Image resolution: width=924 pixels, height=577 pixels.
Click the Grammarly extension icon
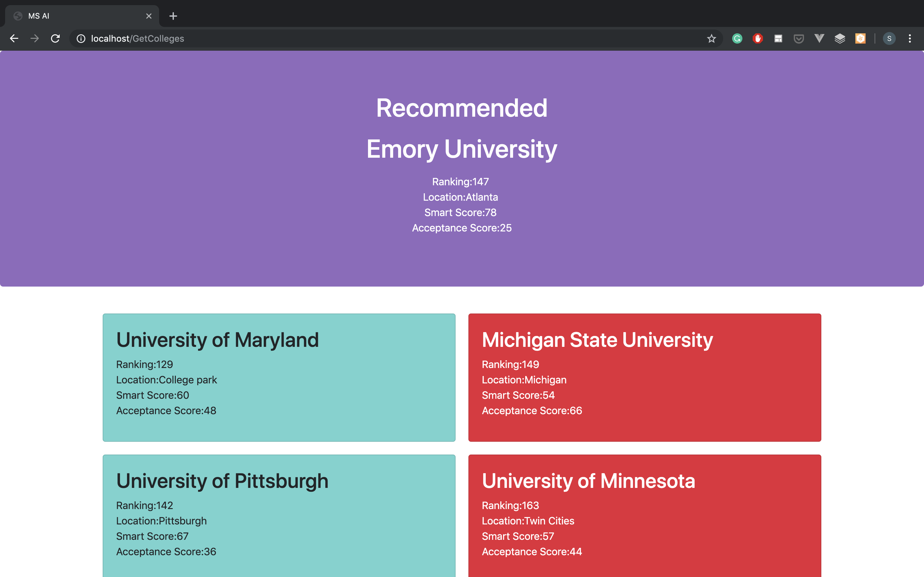737,38
